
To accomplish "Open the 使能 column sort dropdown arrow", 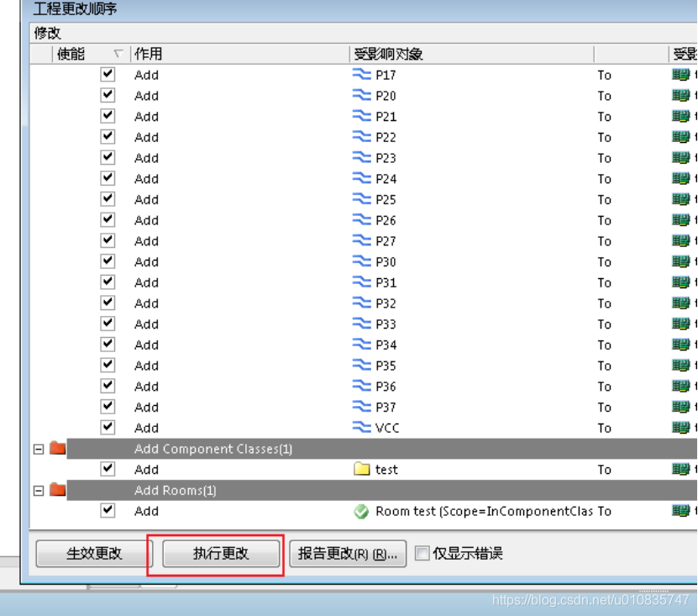I will 118,55.
